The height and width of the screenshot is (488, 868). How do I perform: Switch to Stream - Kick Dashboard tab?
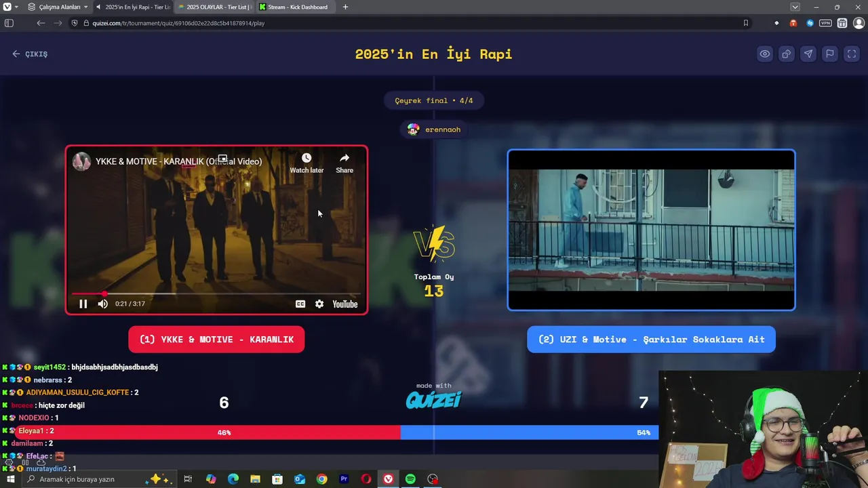coord(296,7)
